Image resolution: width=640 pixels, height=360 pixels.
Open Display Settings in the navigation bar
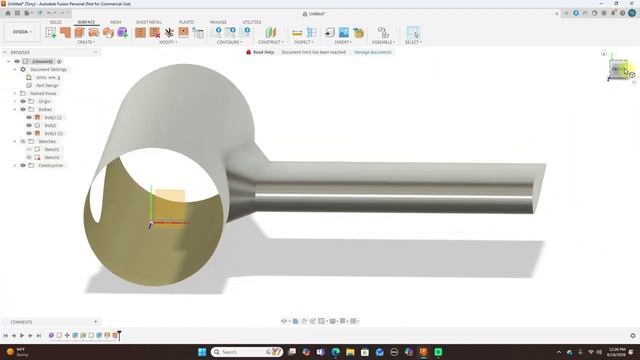pyautogui.click(x=333, y=321)
